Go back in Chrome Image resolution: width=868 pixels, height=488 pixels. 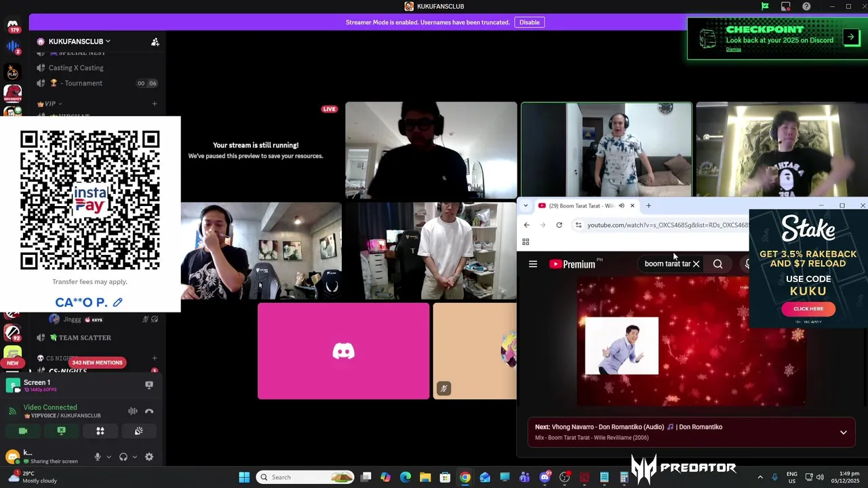(x=527, y=225)
